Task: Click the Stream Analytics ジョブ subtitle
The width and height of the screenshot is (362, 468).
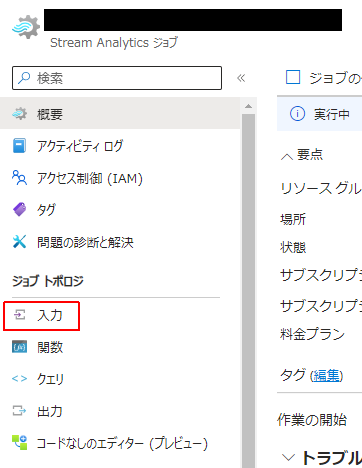Action: click(x=114, y=43)
